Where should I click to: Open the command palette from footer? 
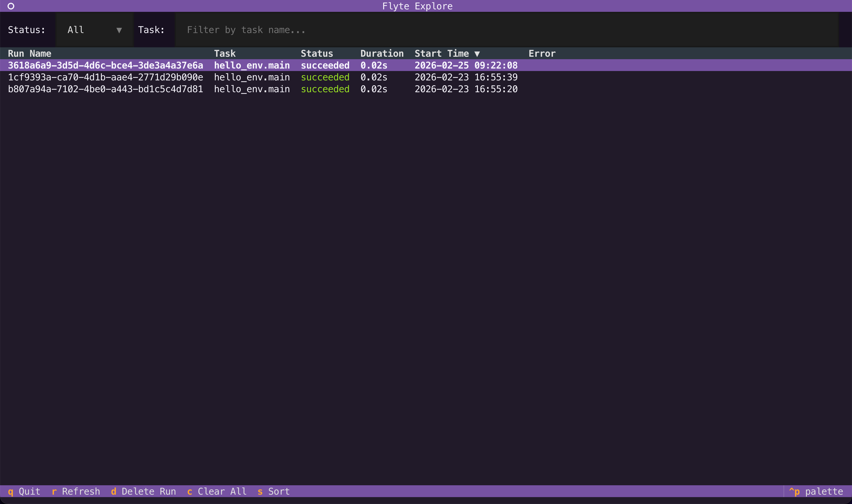(816, 491)
